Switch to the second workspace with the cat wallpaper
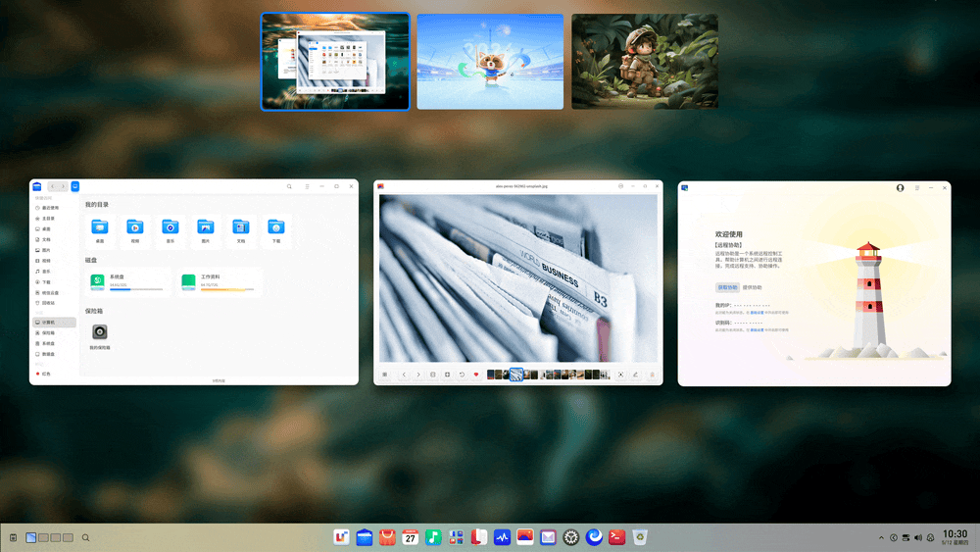980x552 pixels. (490, 61)
